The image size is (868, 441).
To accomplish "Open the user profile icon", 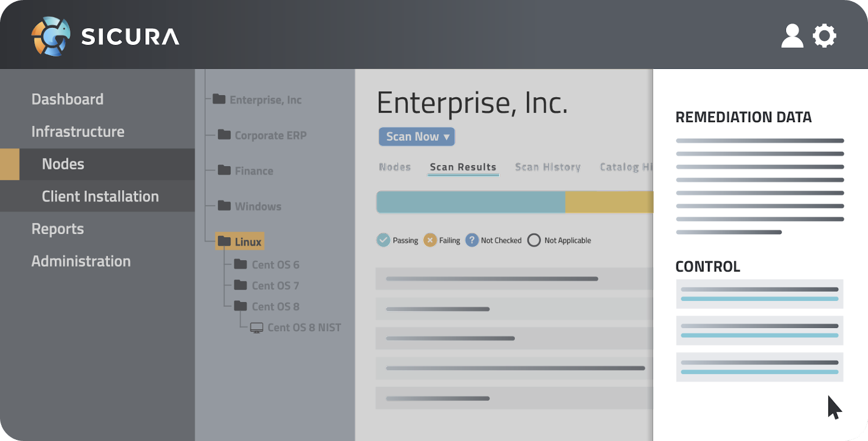I will click(792, 36).
